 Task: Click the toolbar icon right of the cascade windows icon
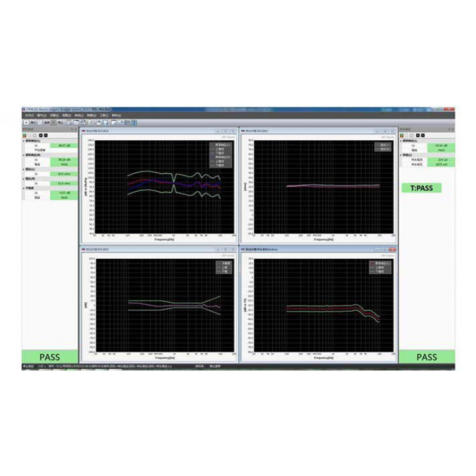(x=120, y=123)
